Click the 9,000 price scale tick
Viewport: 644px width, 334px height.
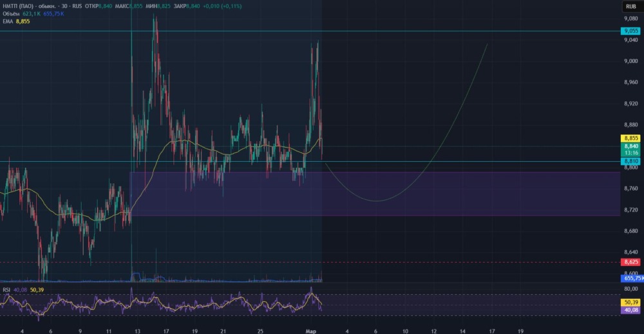click(630, 61)
